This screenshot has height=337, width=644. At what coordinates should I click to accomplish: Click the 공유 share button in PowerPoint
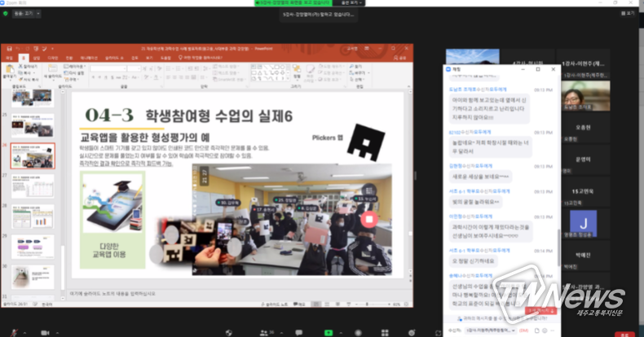pos(401,58)
